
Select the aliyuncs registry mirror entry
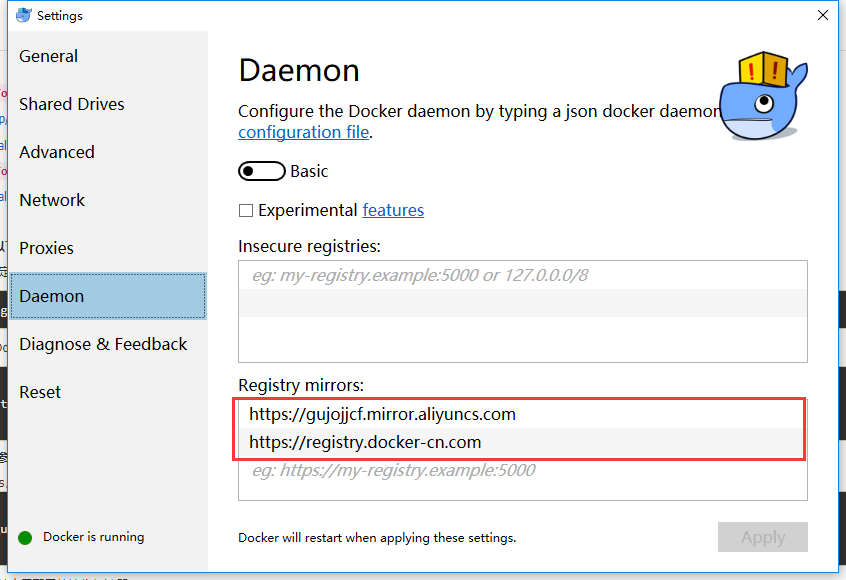click(523, 414)
